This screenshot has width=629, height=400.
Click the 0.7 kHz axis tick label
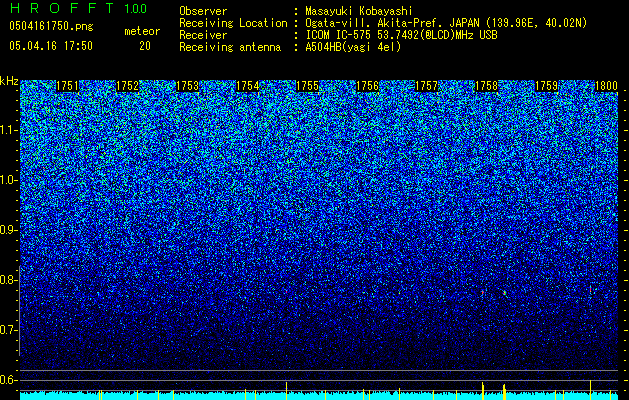(x=8, y=330)
